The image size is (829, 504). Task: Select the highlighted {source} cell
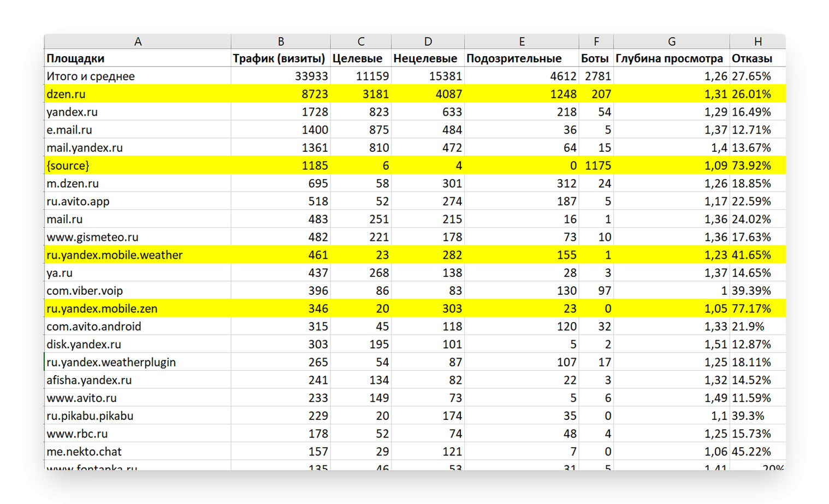click(138, 165)
